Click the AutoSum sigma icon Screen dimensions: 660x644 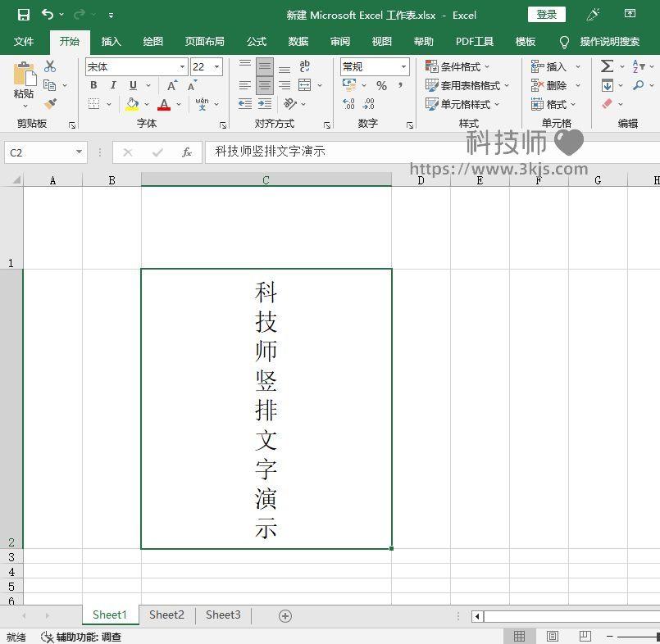[x=607, y=66]
